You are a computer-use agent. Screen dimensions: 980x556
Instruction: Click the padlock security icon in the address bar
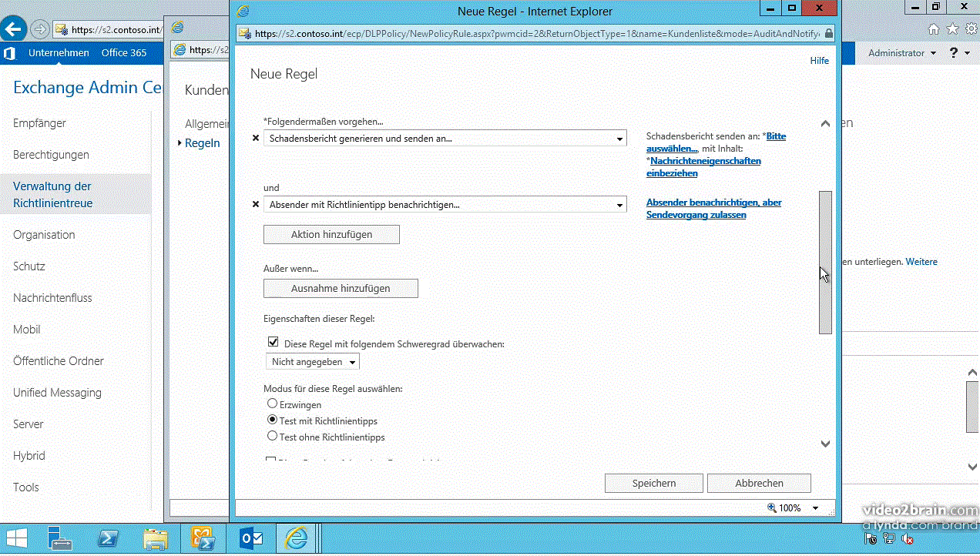pos(828,34)
